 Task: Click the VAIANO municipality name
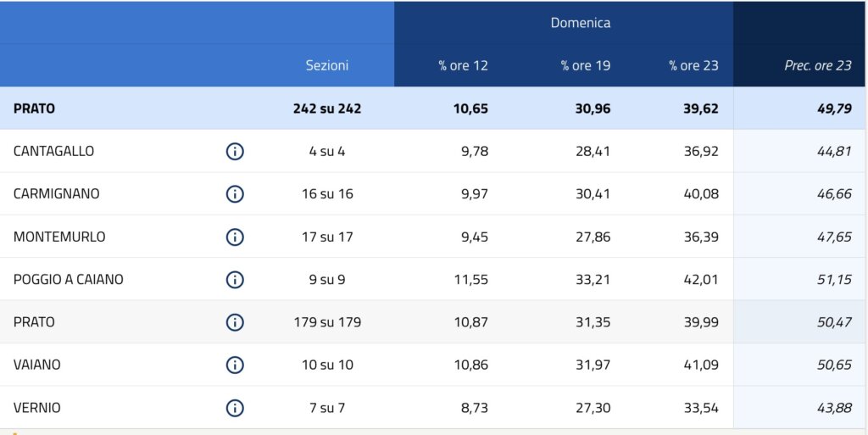click(37, 365)
